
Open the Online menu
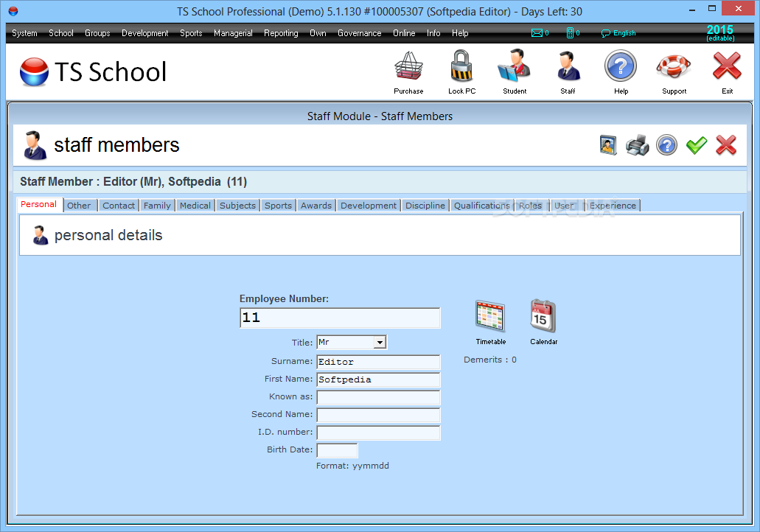[x=404, y=33]
